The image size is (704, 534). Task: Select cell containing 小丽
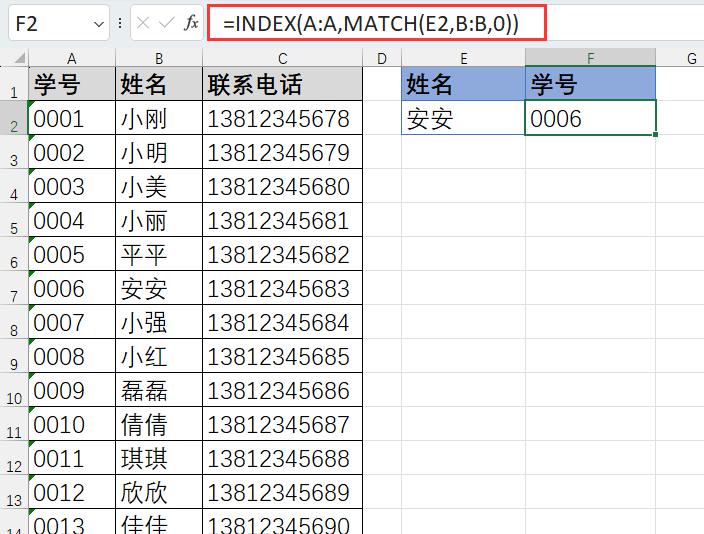click(159, 220)
